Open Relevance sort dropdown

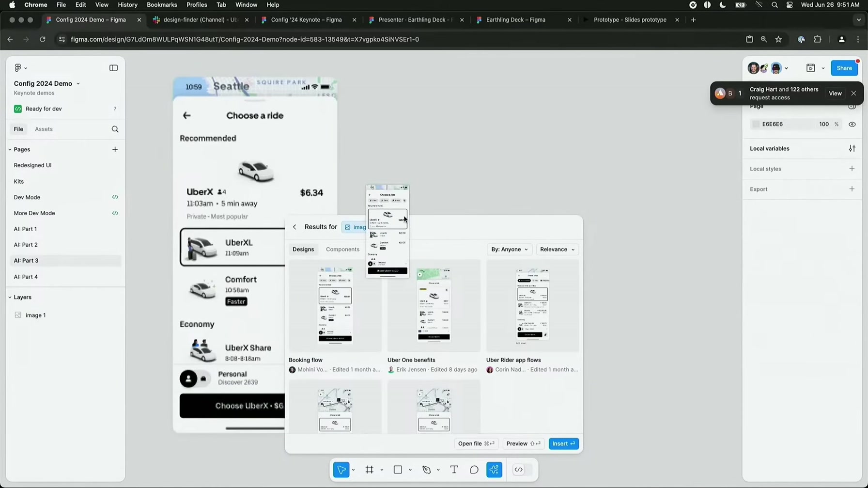pos(557,249)
